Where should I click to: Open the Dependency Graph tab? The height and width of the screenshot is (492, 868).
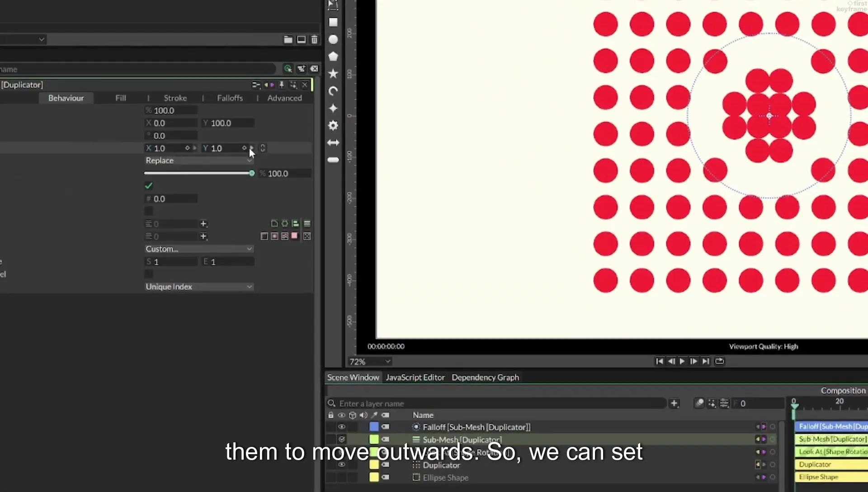(x=485, y=377)
